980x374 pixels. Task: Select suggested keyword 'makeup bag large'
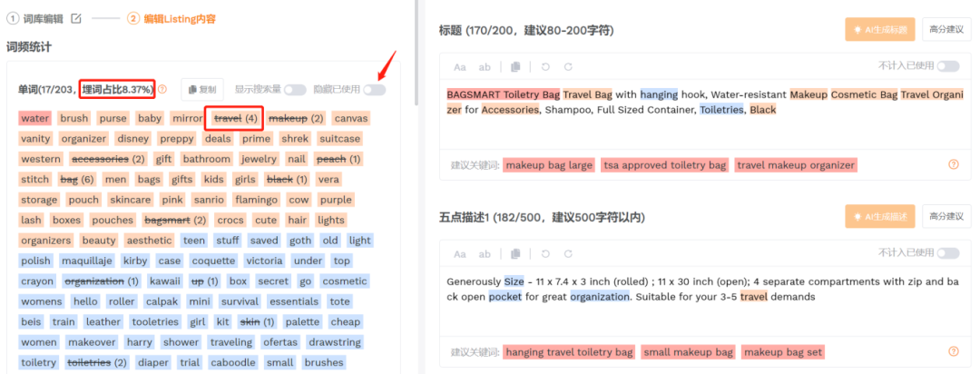[x=549, y=165]
